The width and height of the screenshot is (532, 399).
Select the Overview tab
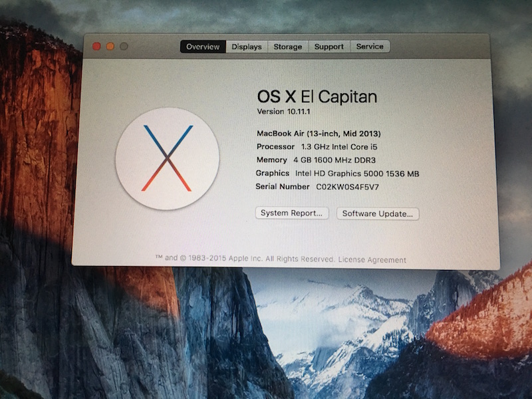203,47
